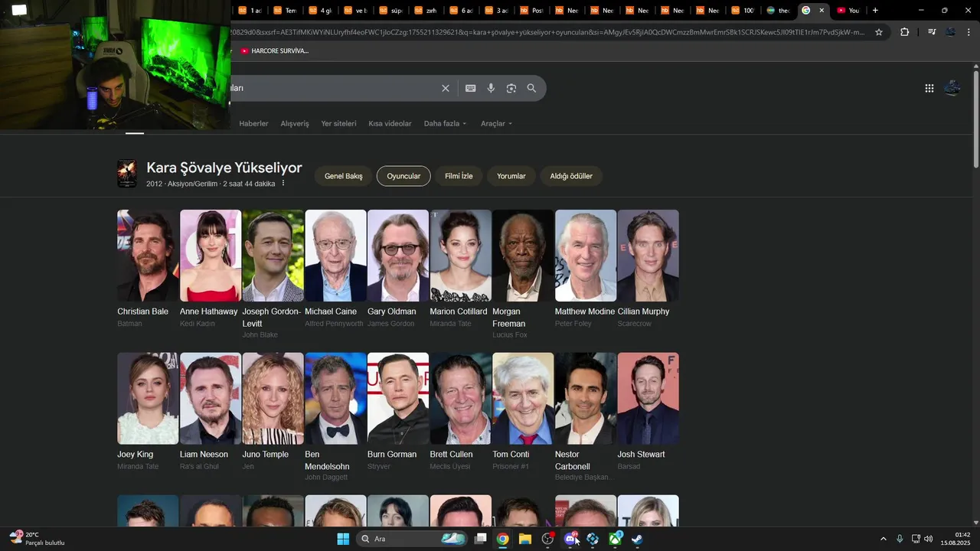Open Juno Temple's photo
This screenshot has height=551, width=980.
pos(273,399)
